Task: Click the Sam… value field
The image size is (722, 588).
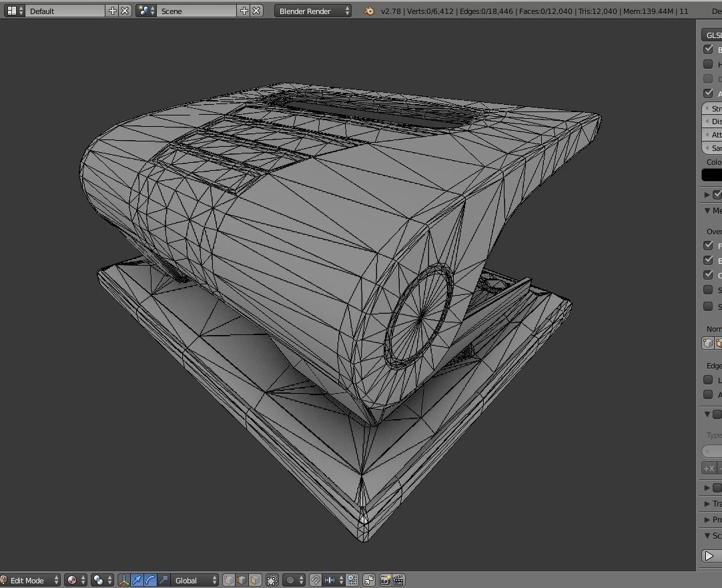Action: click(x=712, y=148)
